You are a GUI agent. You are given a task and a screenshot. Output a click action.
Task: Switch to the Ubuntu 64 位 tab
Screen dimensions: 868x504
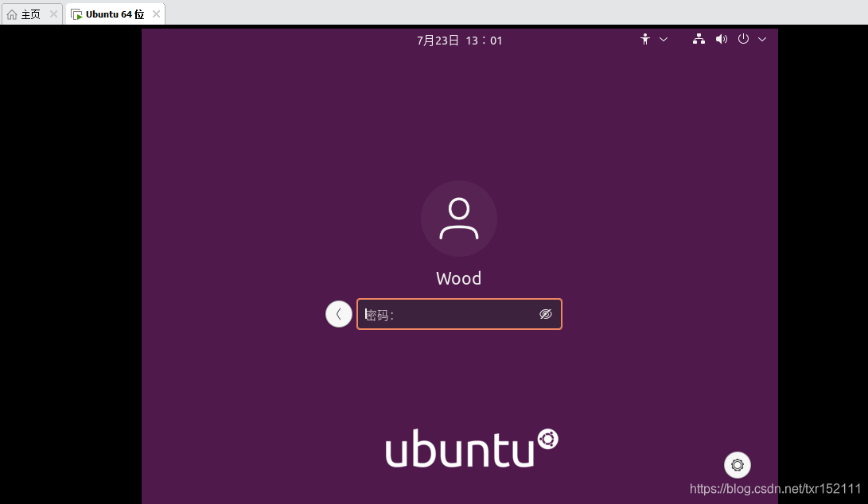pyautogui.click(x=115, y=14)
